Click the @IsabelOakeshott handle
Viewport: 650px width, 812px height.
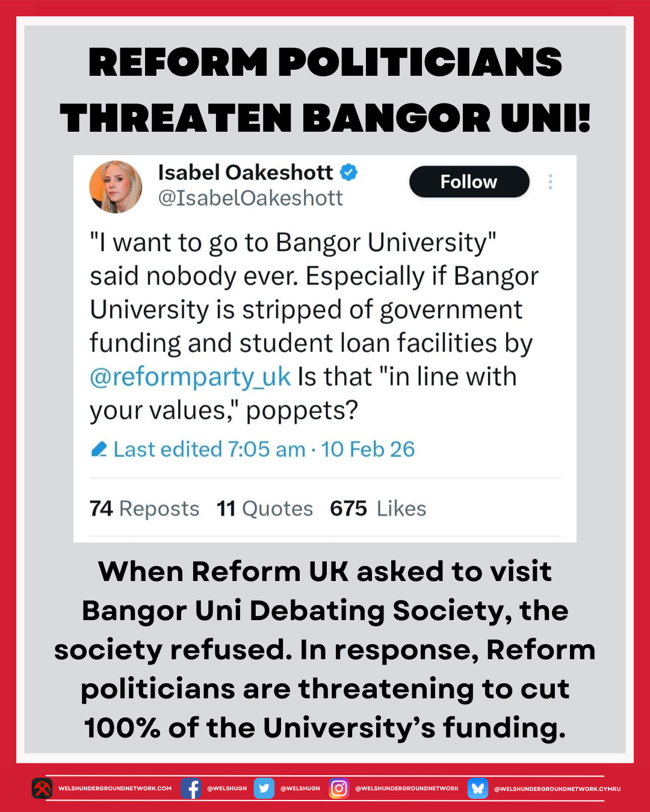pyautogui.click(x=250, y=198)
